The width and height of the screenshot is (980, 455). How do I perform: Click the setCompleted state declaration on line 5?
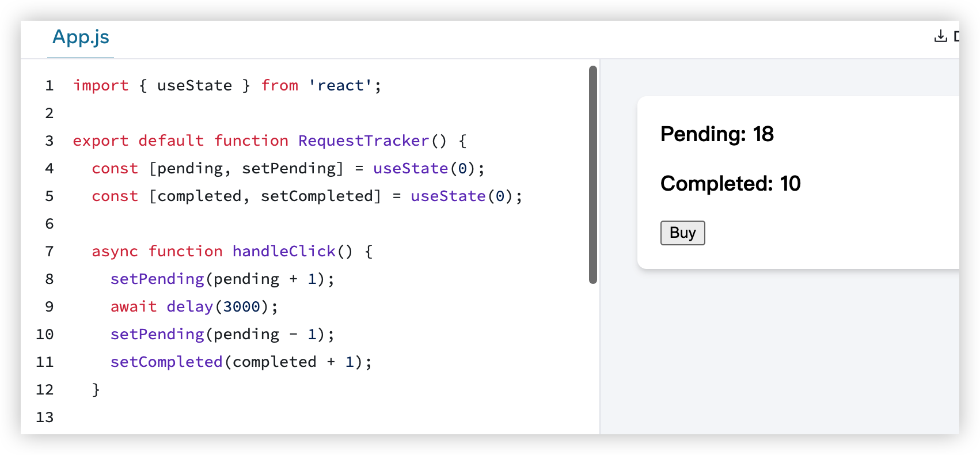click(x=320, y=196)
